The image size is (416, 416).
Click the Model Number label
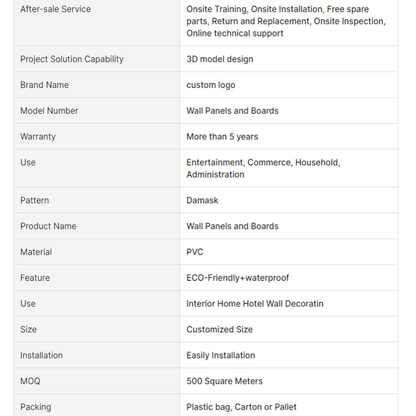pyautogui.click(x=49, y=111)
